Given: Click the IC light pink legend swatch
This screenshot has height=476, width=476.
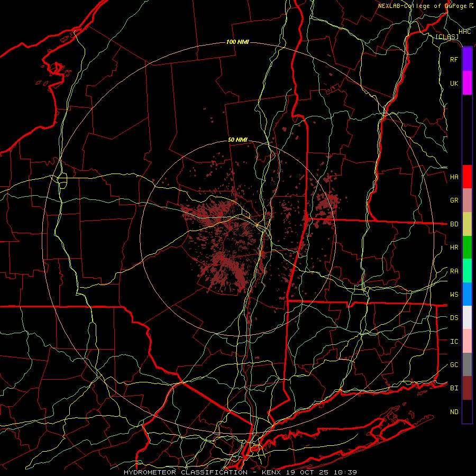Looking at the screenshot, I should coord(467,341).
